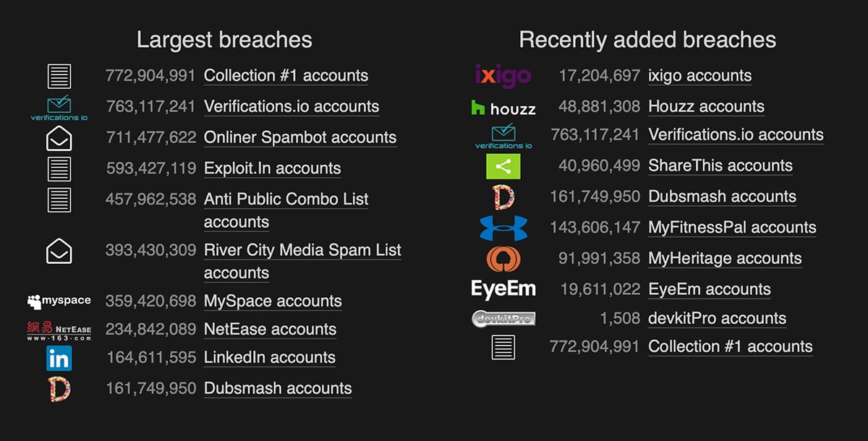Open the ShareThis accounts link
The height and width of the screenshot is (441, 868).
click(720, 166)
